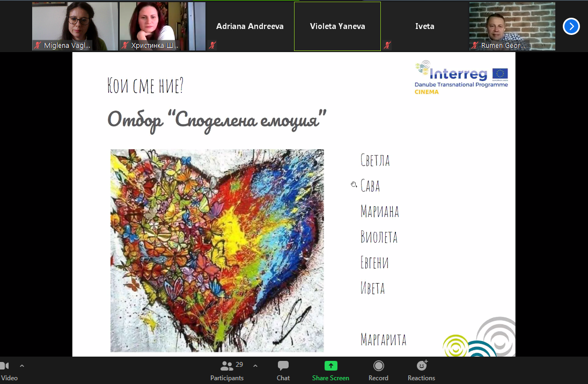Select Violeta Yaneva's highlighted video tile

[337, 26]
